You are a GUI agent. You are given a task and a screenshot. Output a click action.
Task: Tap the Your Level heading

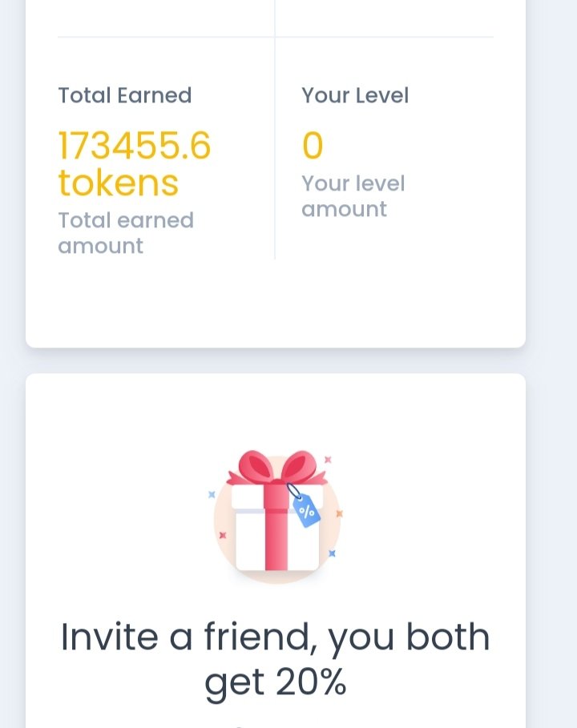click(355, 95)
